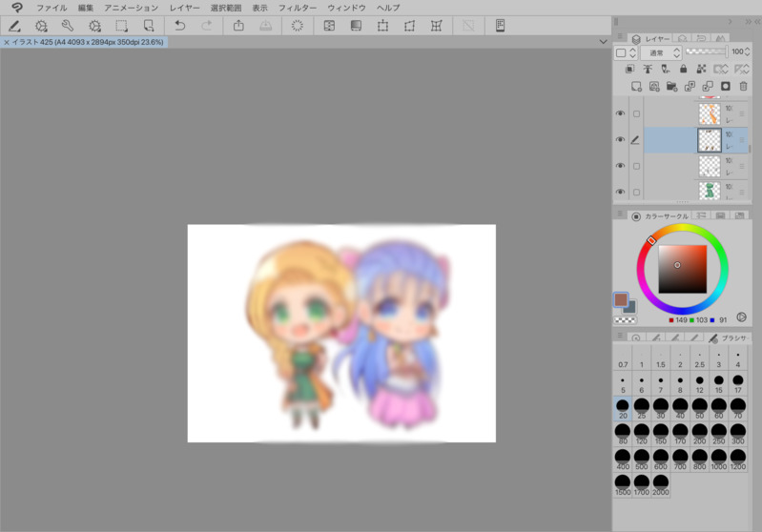
Task: Click the free transform icon
Action: [x=410, y=26]
